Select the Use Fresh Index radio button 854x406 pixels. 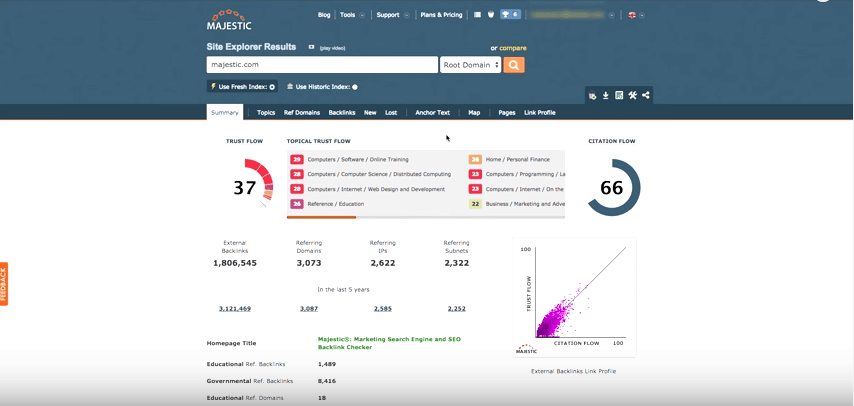coord(272,87)
